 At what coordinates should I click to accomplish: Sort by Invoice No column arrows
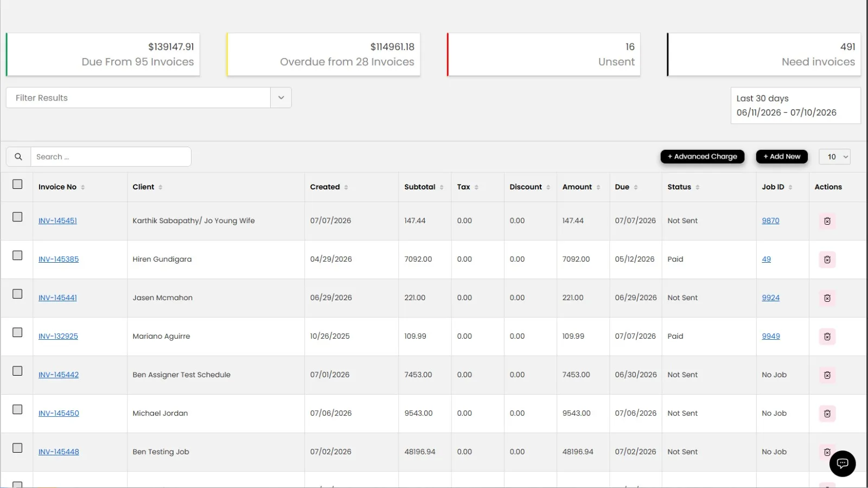pyautogui.click(x=83, y=187)
